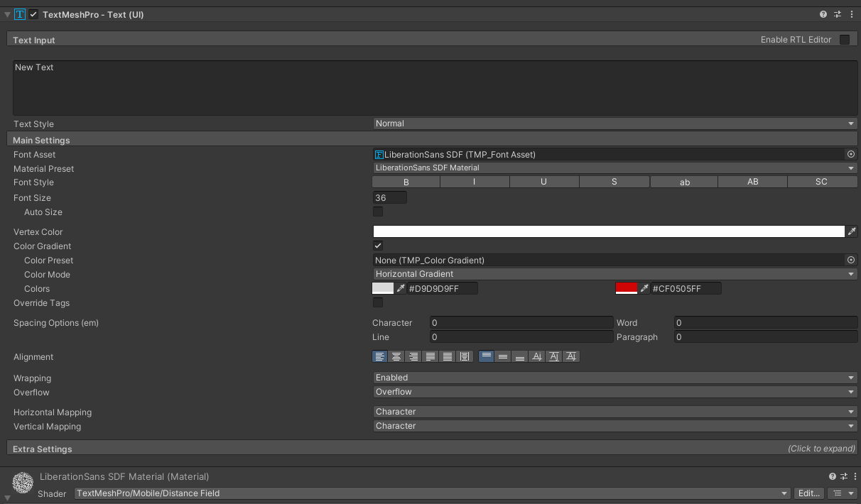Image resolution: width=861 pixels, height=504 pixels.
Task: Open Material Preset dropdown
Action: coord(615,168)
